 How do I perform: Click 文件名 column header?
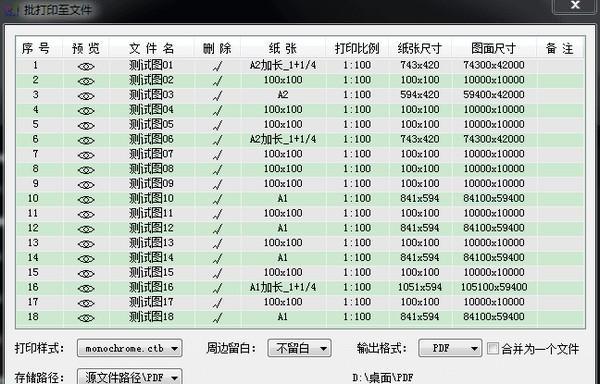point(152,48)
